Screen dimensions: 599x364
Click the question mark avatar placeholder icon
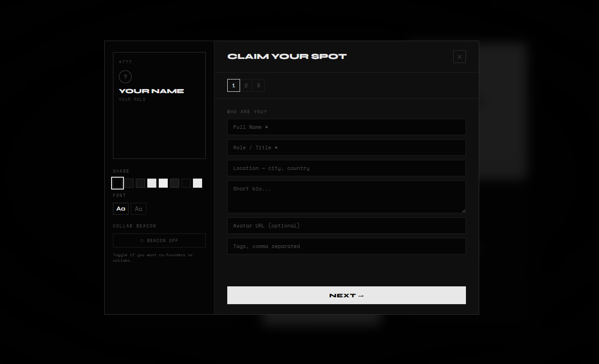point(125,76)
